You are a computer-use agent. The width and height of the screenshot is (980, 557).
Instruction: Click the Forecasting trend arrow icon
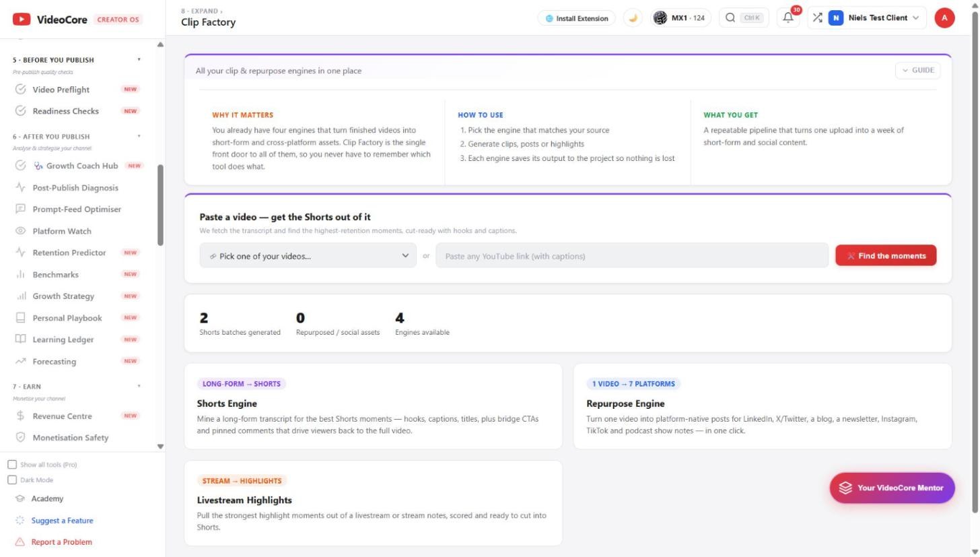(21, 362)
